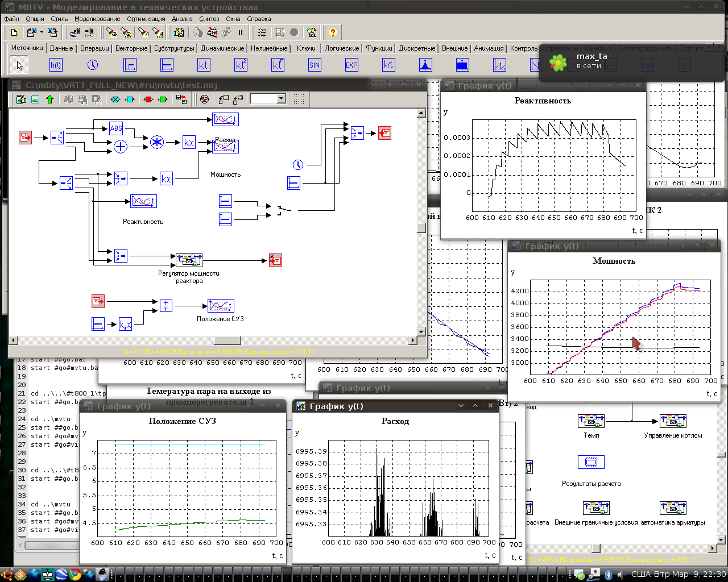Image resolution: width=728 pixels, height=582 pixels.
Task: Click the horizontal scrollbar of the test.mrj diagram
Action: click(227, 340)
